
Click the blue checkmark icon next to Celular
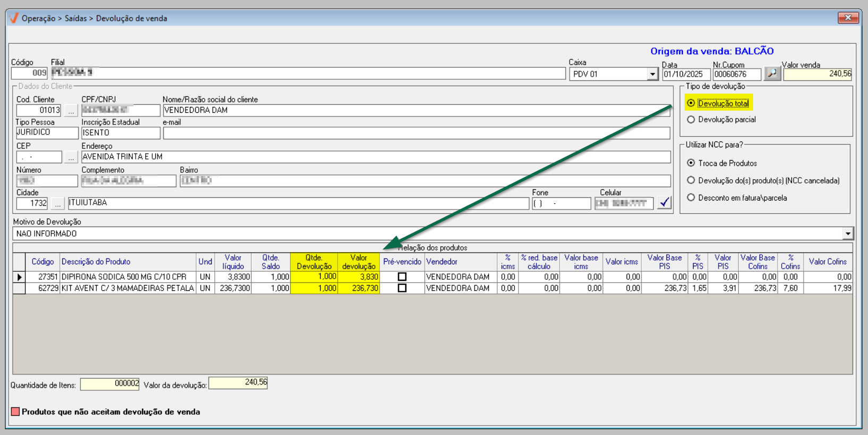(x=664, y=203)
